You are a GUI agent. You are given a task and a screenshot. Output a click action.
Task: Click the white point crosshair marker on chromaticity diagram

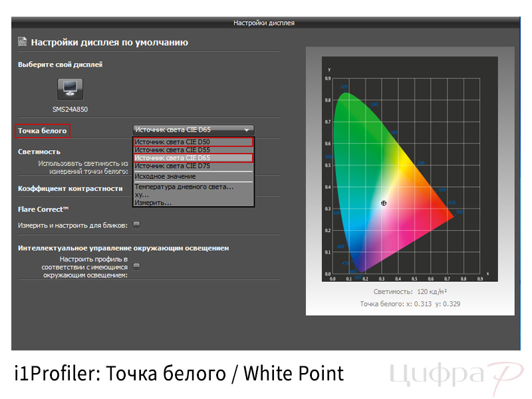click(x=384, y=203)
